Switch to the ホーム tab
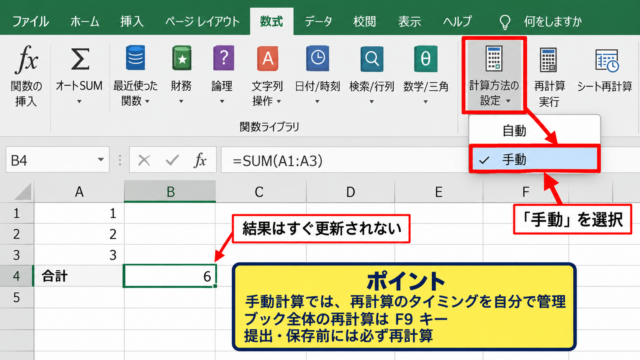This screenshot has height=360, width=640. 84,21
